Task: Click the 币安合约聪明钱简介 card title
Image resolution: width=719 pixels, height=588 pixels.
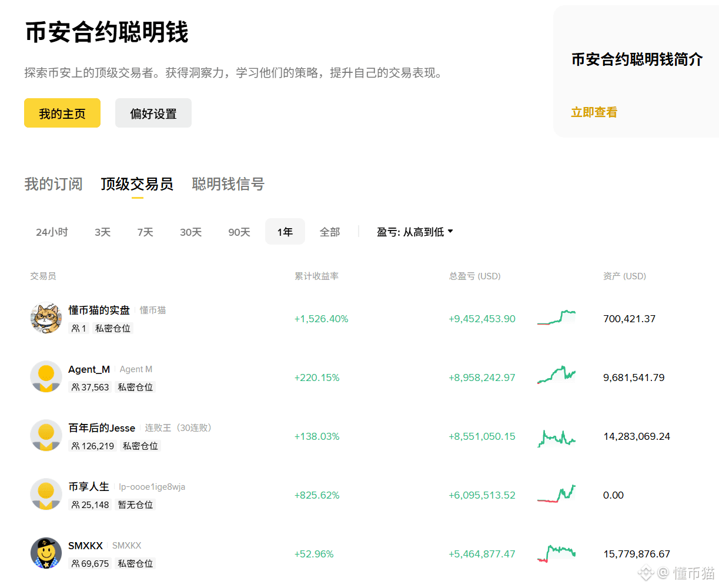Action: [x=637, y=59]
